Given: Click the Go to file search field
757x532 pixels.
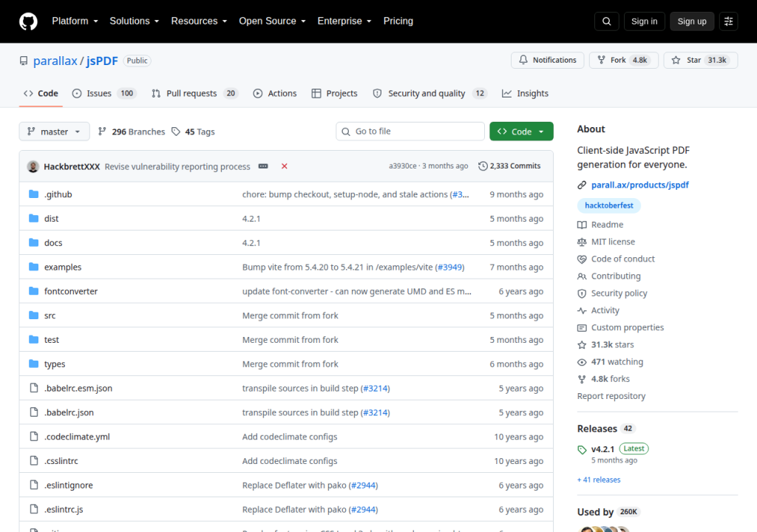Looking at the screenshot, I should click(410, 132).
